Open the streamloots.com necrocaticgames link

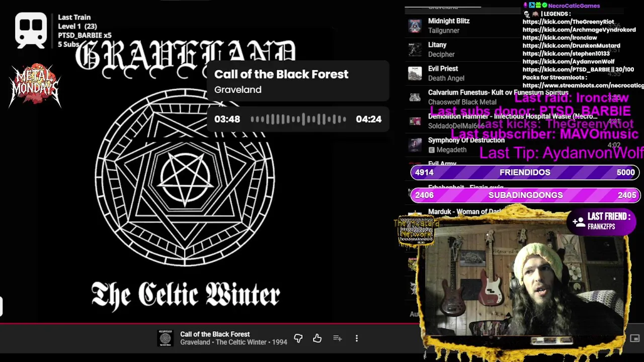pos(583,85)
